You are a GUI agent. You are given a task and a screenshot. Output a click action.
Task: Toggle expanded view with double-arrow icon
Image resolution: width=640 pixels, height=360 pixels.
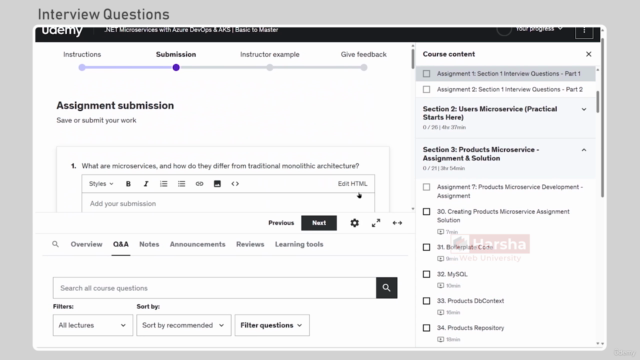tap(397, 223)
